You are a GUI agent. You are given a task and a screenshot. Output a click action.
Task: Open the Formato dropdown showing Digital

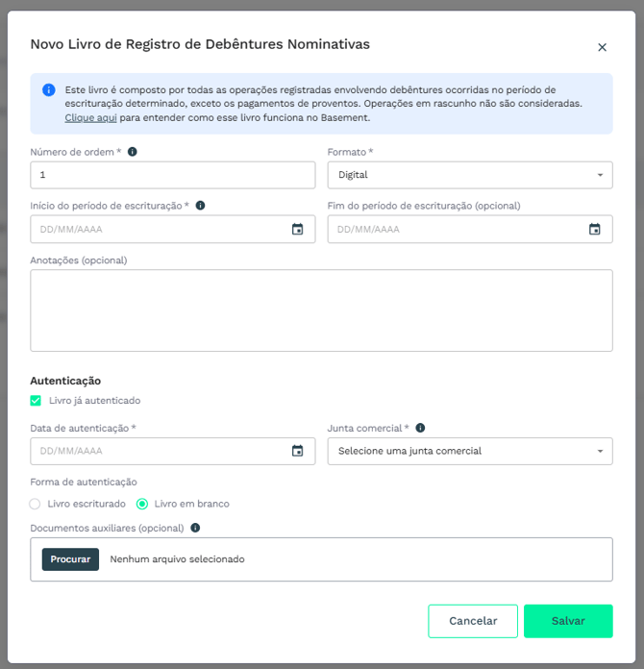tap(470, 175)
